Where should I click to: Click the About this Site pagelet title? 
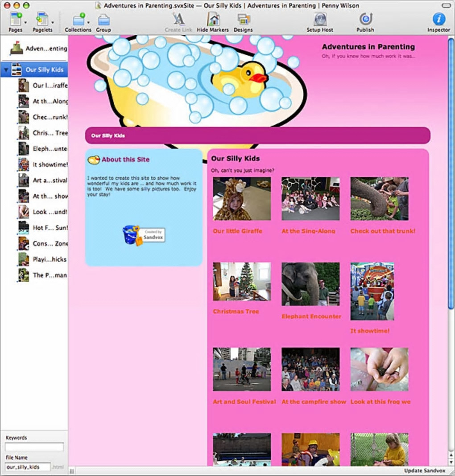tap(125, 160)
